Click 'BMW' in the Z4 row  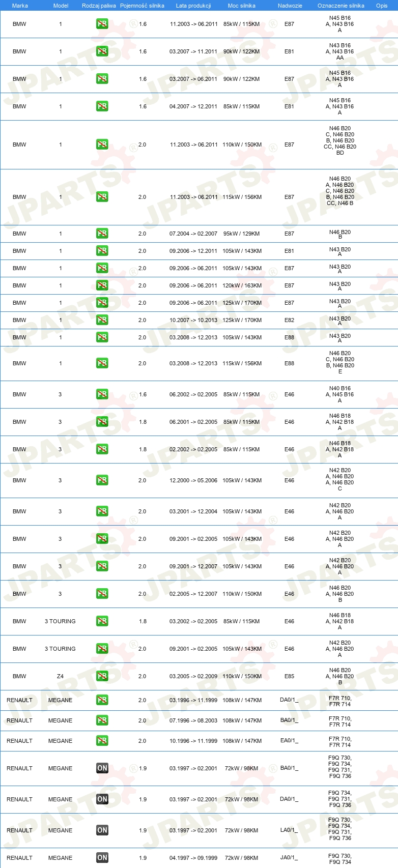tap(19, 676)
